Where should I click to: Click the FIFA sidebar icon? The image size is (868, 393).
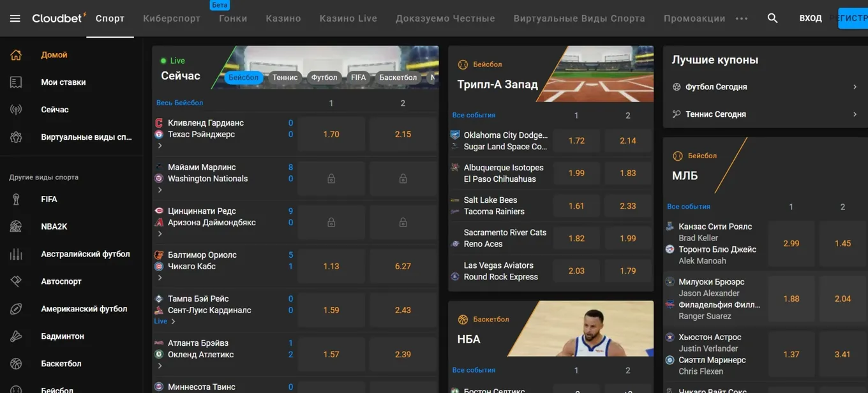(x=16, y=199)
